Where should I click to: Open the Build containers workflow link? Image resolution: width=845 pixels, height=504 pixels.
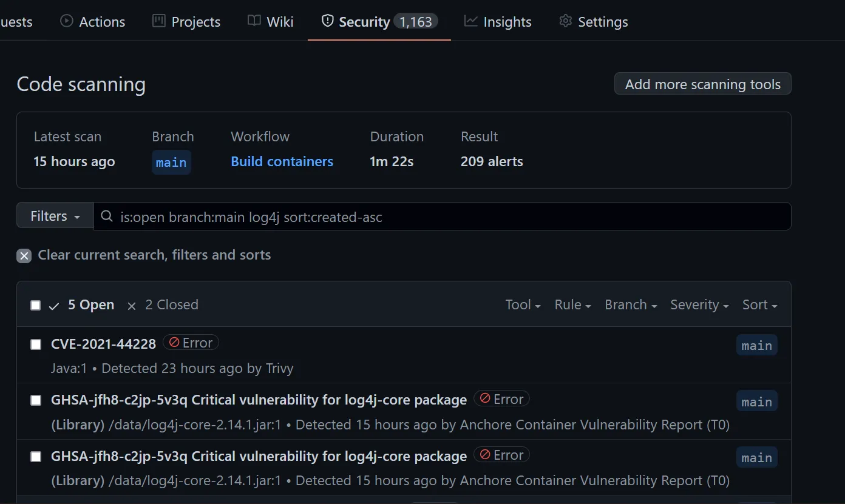pyautogui.click(x=282, y=161)
